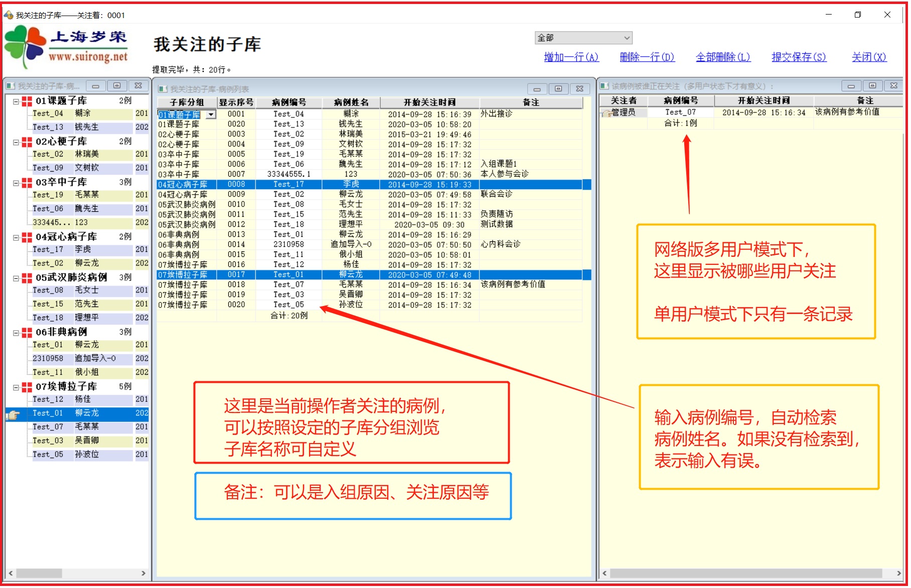Sort by the 病例编号 column header
Screen dimensions: 911x588
click(289, 102)
